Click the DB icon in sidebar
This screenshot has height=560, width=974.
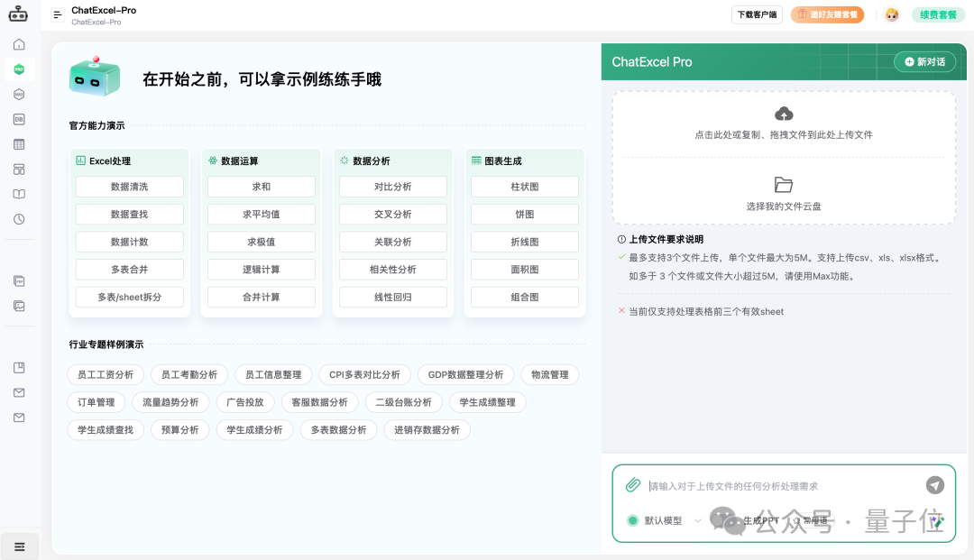point(19,119)
